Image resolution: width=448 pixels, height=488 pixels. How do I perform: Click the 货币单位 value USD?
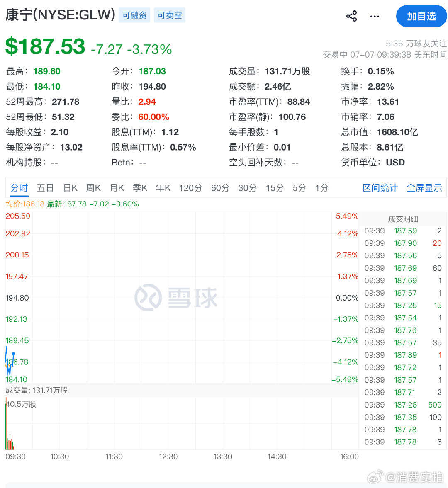(395, 163)
